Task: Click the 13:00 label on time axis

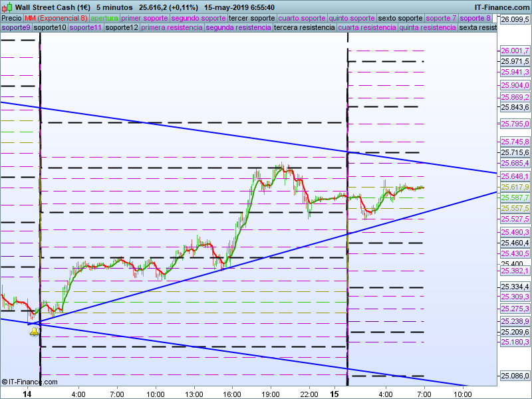Action: click(194, 394)
